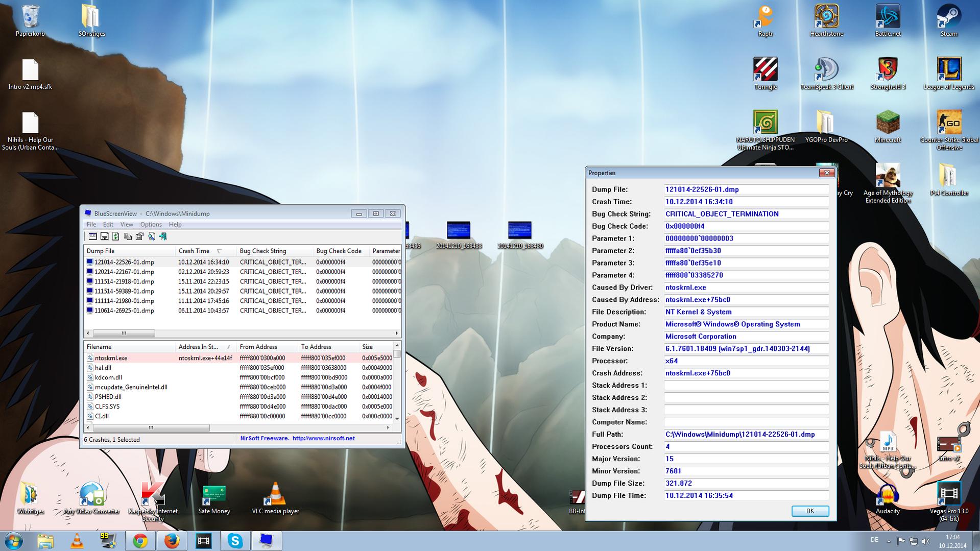Sort modules by To Address column header

click(x=328, y=347)
